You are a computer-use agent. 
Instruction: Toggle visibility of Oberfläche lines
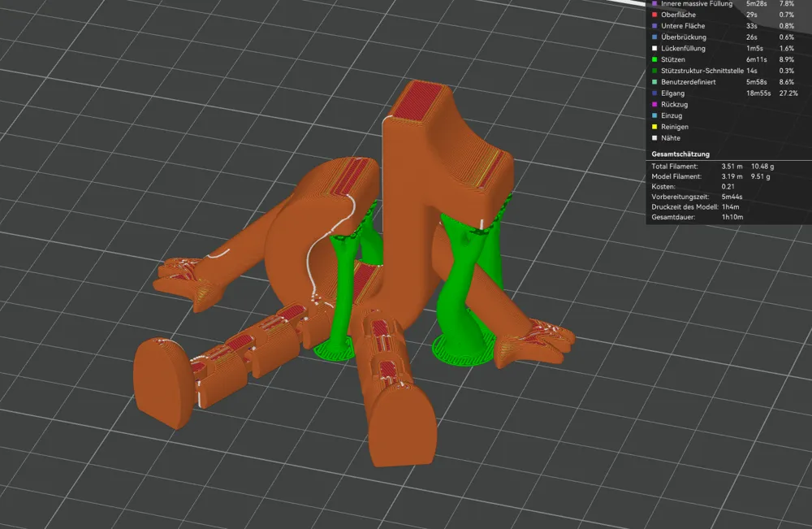tap(678, 15)
